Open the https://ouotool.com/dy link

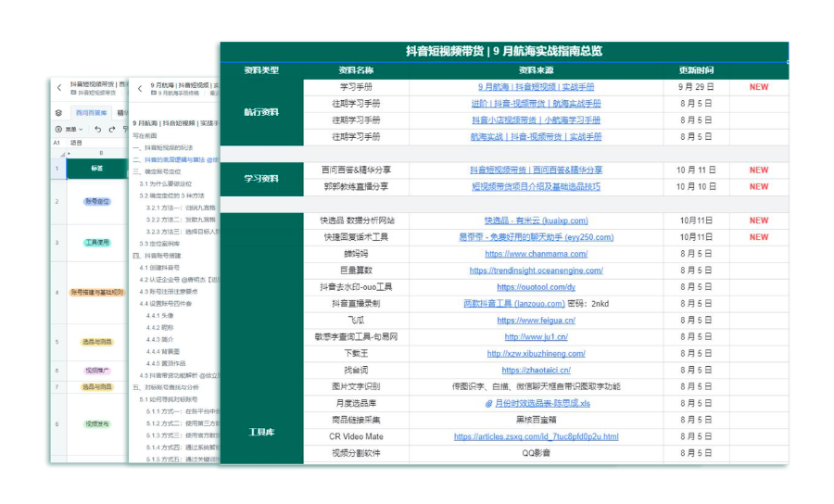[537, 287]
